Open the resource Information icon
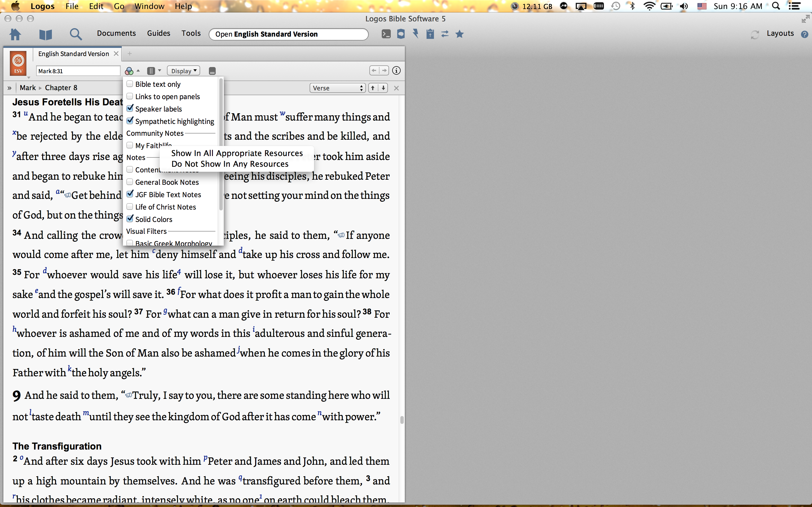 tap(396, 71)
